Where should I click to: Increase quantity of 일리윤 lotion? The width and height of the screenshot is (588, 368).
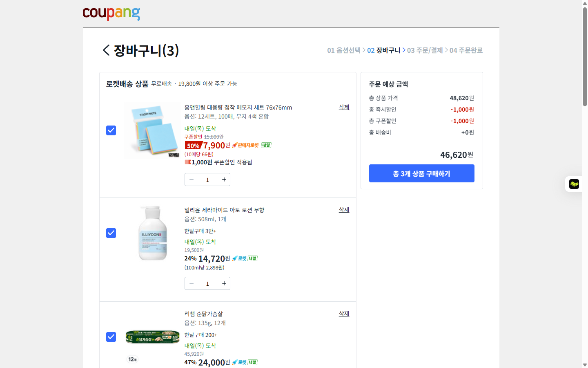point(224,283)
